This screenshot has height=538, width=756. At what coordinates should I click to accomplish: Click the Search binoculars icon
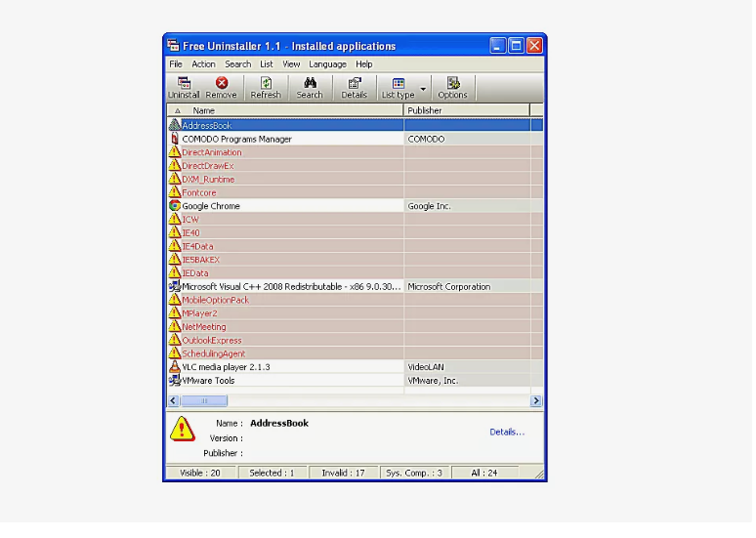(x=310, y=83)
